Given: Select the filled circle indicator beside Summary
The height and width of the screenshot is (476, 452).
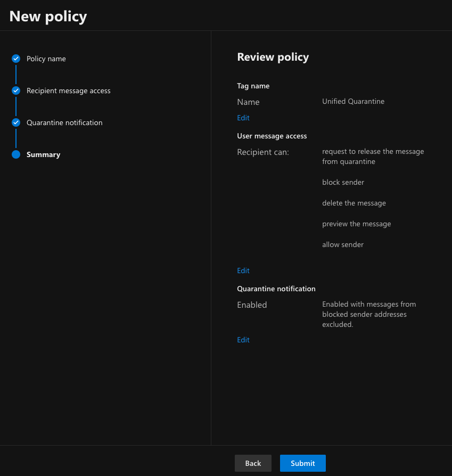Looking at the screenshot, I should 16,154.
